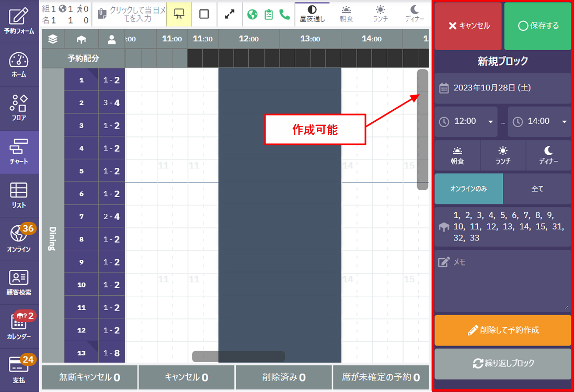The height and width of the screenshot is (392, 574).
Task: Click the green phone icon in toolbar
Action: [x=284, y=14]
